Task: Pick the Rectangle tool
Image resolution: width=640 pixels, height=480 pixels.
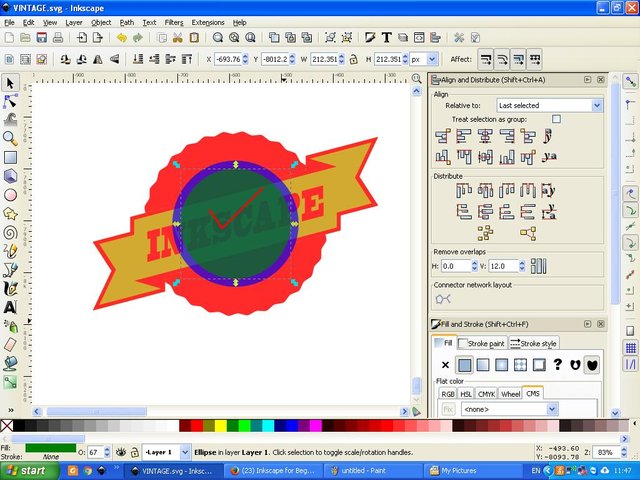Action: (x=10, y=158)
